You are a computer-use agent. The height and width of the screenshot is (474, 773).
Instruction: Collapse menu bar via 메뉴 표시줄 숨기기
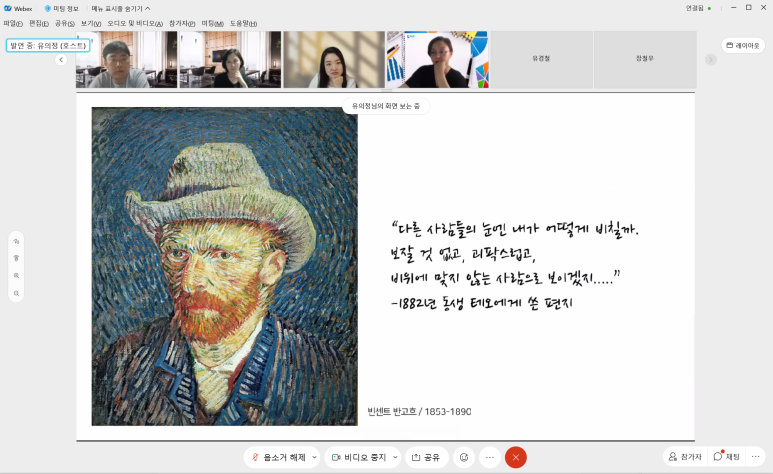click(x=121, y=8)
